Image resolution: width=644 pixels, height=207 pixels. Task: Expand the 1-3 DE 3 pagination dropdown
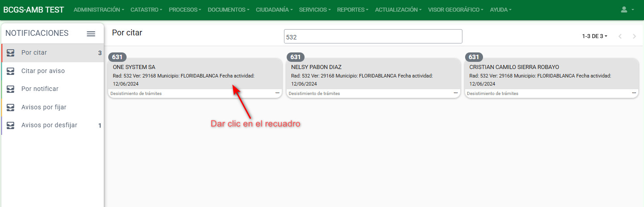pos(594,36)
